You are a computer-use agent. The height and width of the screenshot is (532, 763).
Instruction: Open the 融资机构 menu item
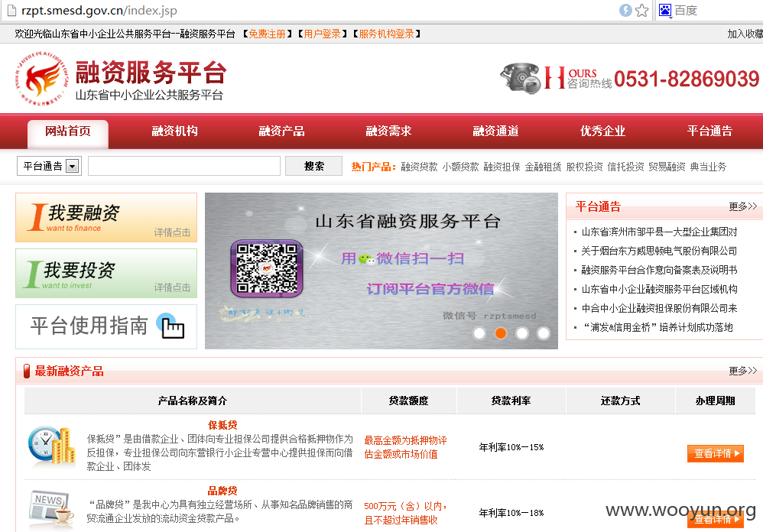pyautogui.click(x=174, y=131)
